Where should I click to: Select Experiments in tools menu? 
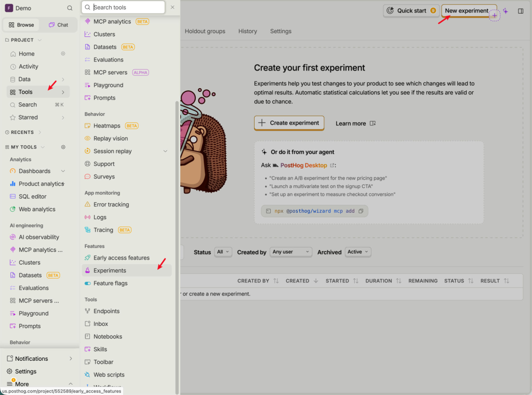point(127,270)
